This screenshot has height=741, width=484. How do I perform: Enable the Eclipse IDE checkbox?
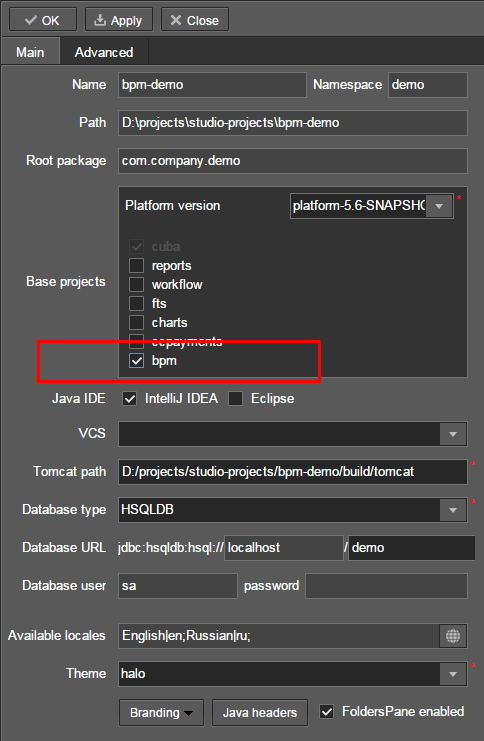235,398
